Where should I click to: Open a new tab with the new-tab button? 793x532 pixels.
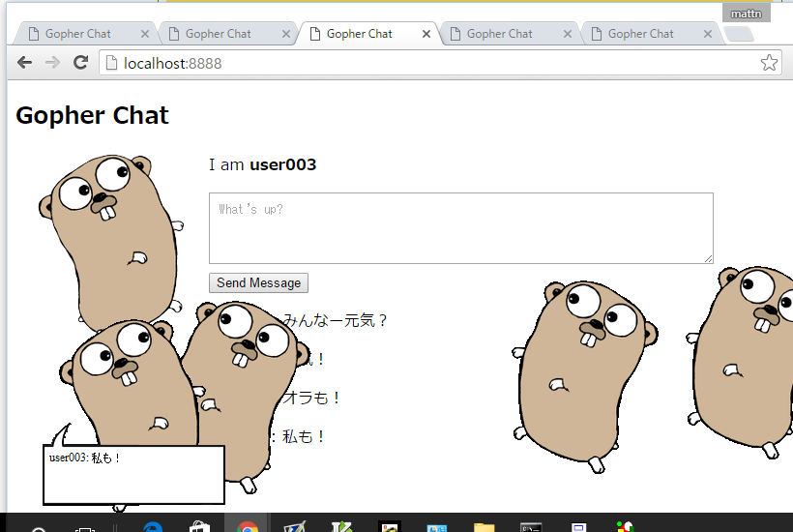click(739, 34)
